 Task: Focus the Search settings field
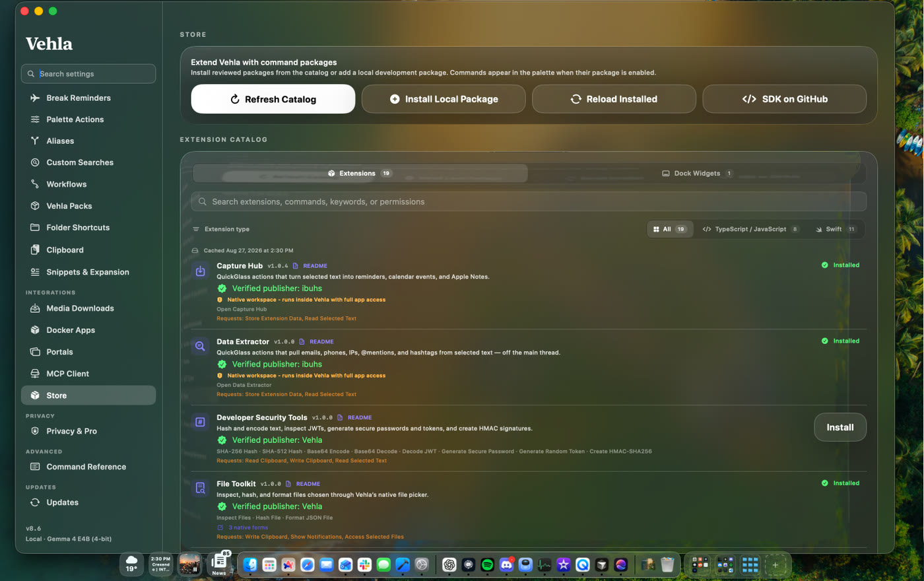88,74
